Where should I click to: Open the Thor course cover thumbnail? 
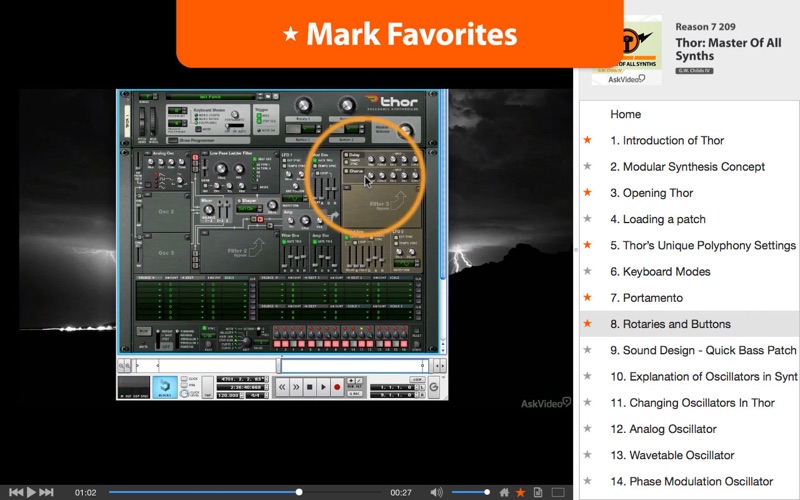(627, 51)
